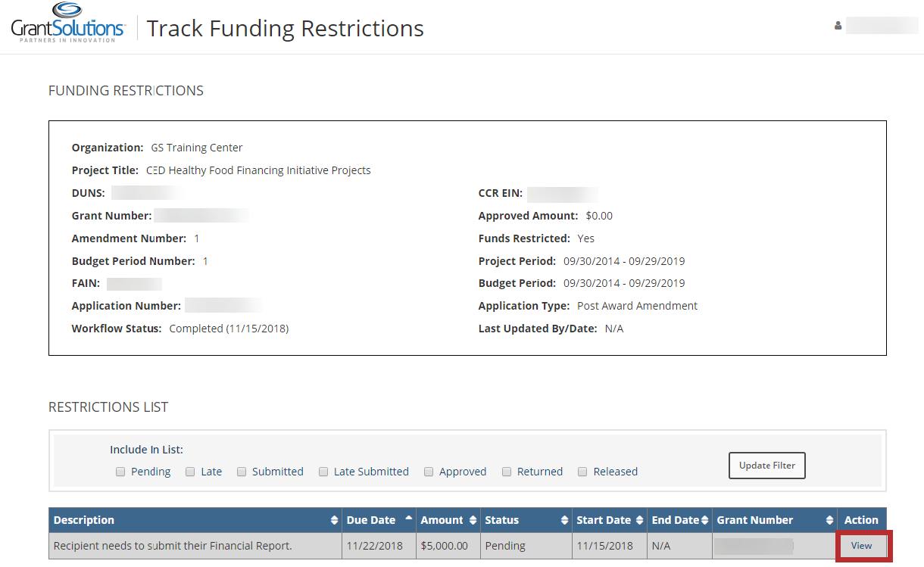Click the user profile icon
The width and height of the screenshot is (924, 567).
click(838, 26)
